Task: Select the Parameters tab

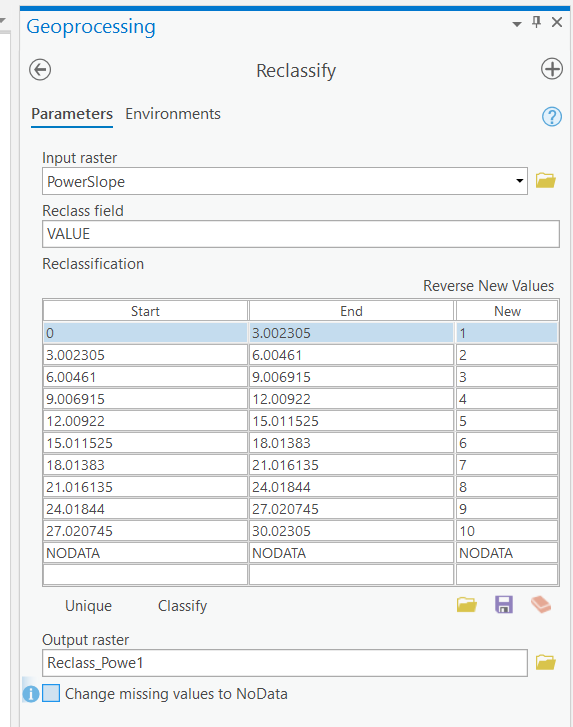Action: point(72,114)
